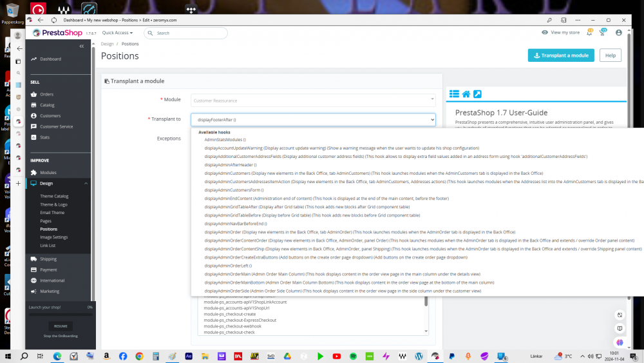
Task: Click the RESUME onboarding button
Action: [61, 326]
